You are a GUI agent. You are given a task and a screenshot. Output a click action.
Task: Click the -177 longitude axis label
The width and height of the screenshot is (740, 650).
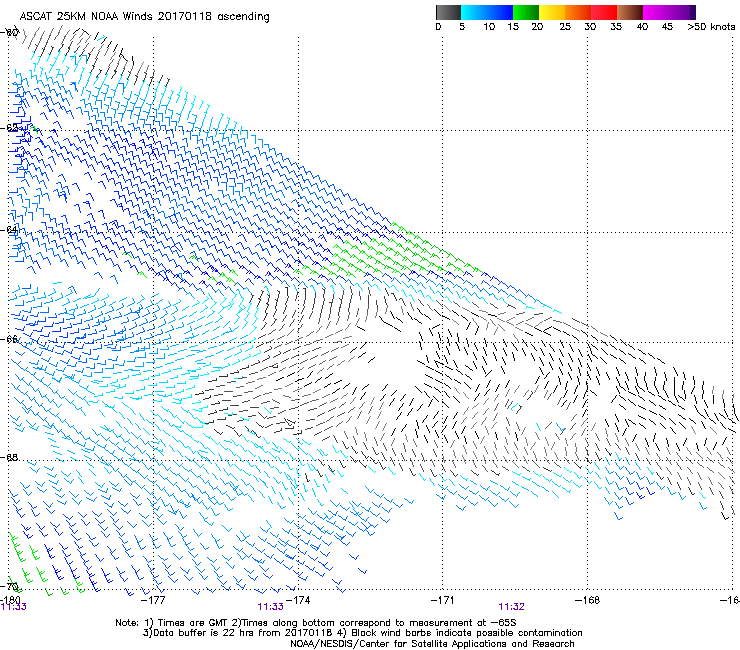coord(153,600)
